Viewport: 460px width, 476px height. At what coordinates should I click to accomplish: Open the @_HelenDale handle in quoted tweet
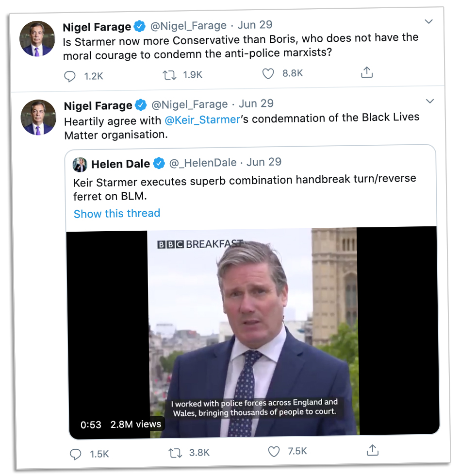coord(202,163)
